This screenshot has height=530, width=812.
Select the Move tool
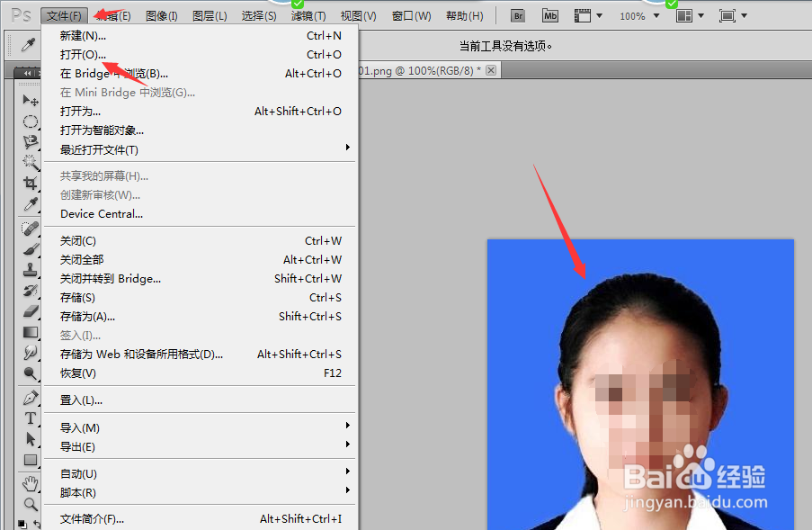coord(30,102)
